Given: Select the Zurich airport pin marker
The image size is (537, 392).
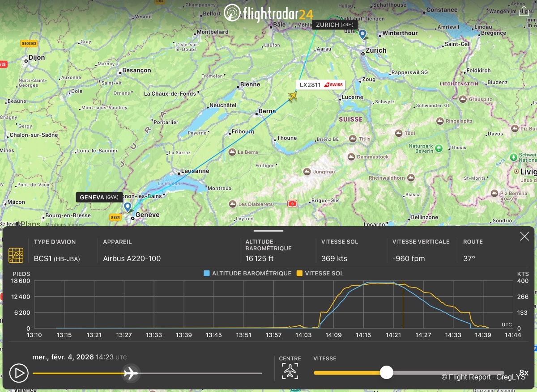Looking at the screenshot, I should click(363, 34).
